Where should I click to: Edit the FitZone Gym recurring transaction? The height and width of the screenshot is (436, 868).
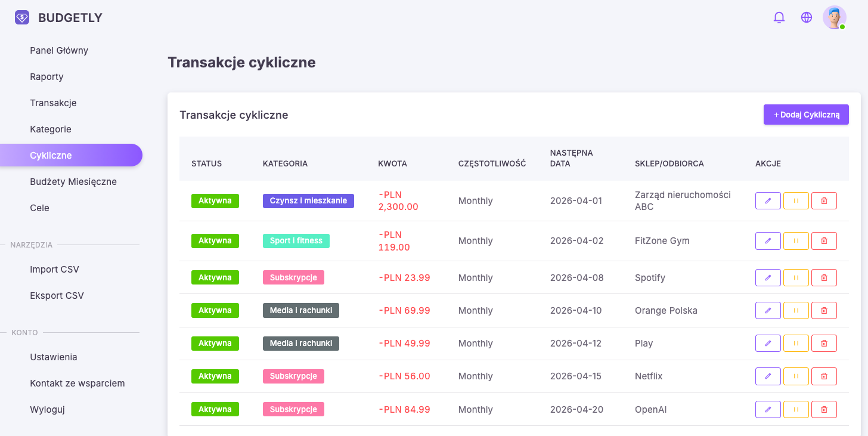(768, 241)
